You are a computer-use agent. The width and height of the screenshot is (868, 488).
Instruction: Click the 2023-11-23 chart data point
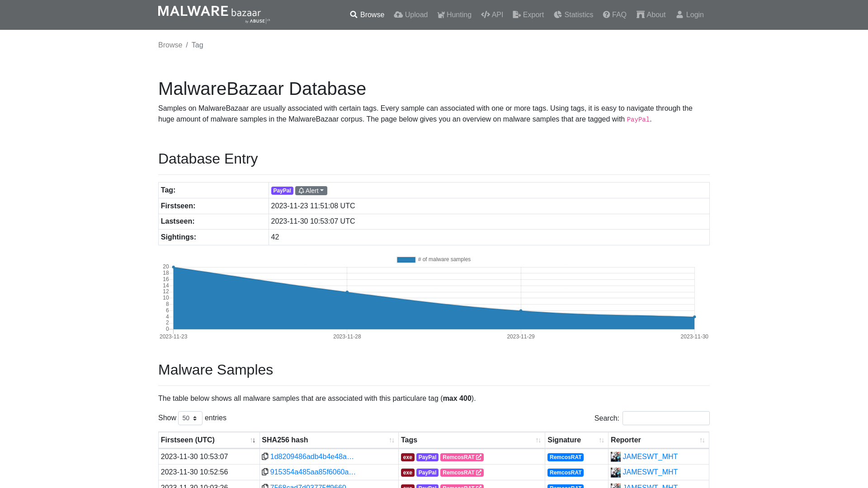tap(174, 267)
